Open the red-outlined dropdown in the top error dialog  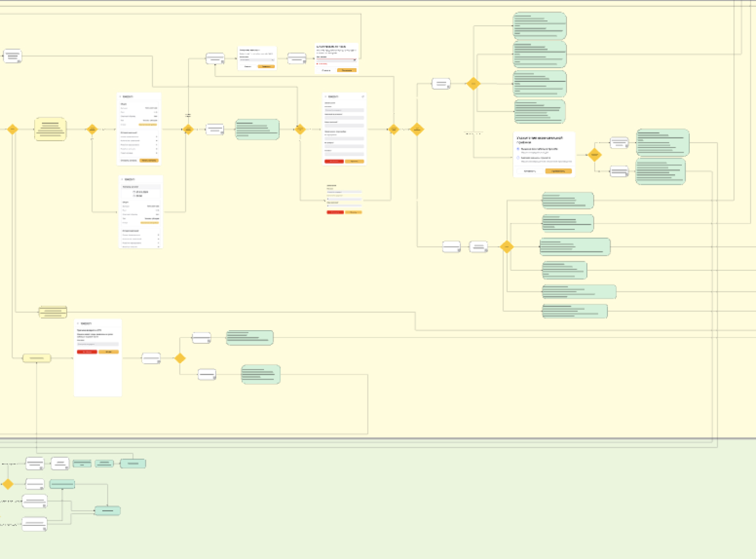click(x=336, y=60)
